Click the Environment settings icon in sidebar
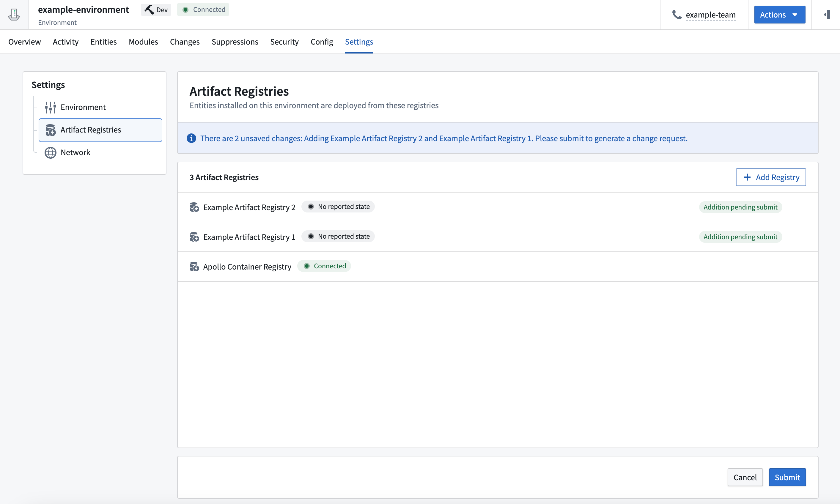This screenshot has height=504, width=840. click(x=51, y=107)
